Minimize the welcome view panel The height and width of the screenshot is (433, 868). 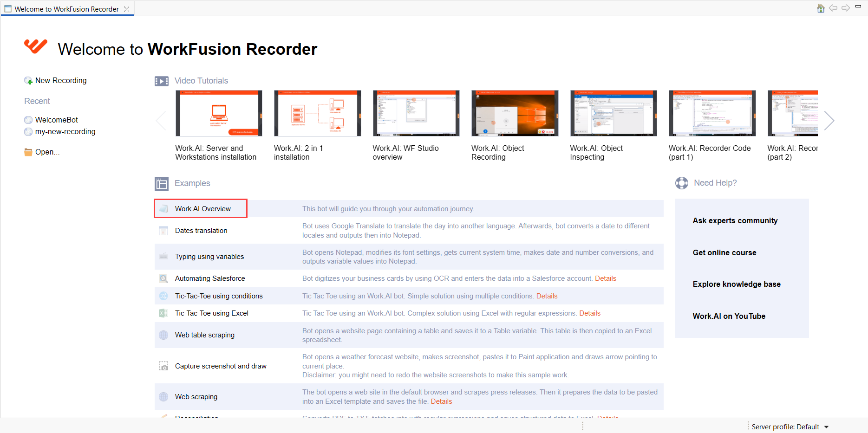858,6
